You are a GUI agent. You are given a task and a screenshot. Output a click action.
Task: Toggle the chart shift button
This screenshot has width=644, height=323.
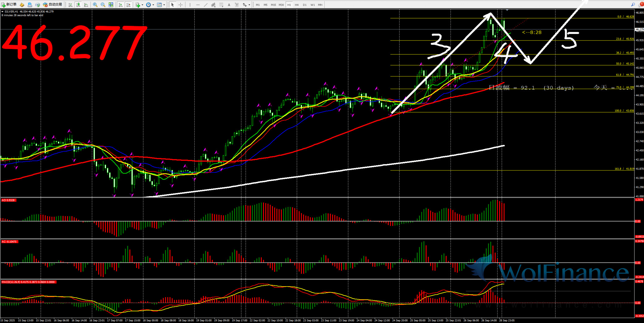[128, 5]
